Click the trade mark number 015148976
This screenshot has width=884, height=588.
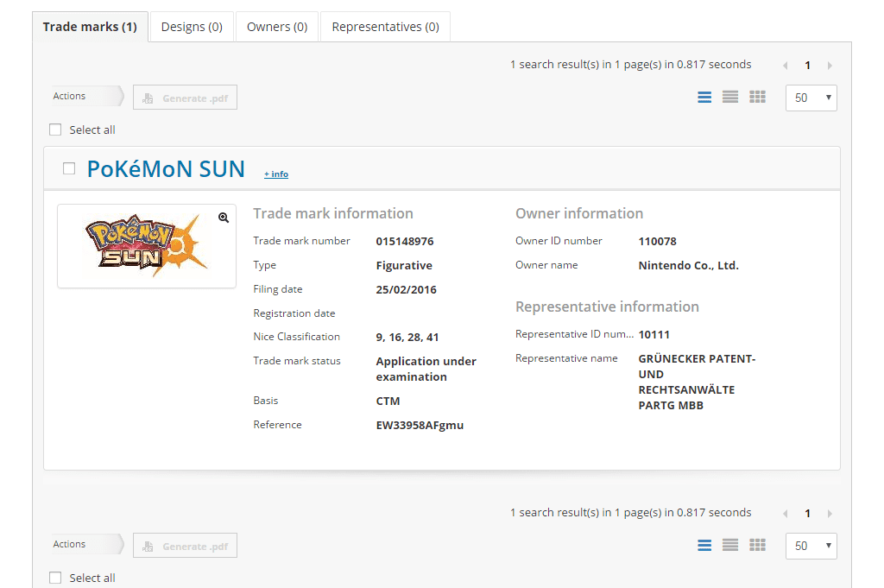click(x=405, y=241)
